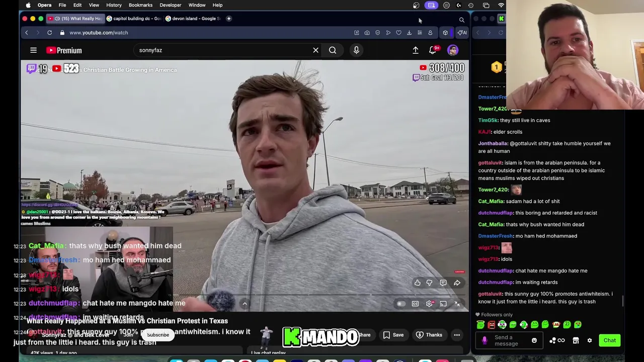Viewport: 644px width, 362px height.
Task: Click the Thanks button
Action: (429, 335)
